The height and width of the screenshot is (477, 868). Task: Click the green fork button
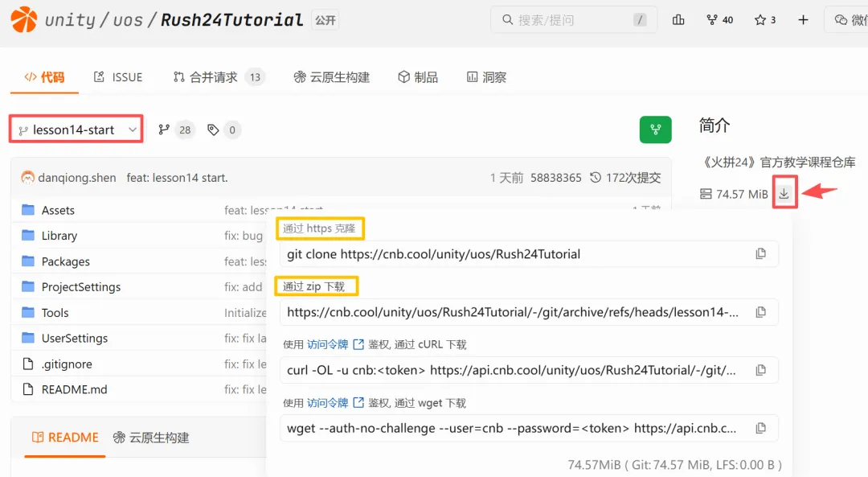656,130
